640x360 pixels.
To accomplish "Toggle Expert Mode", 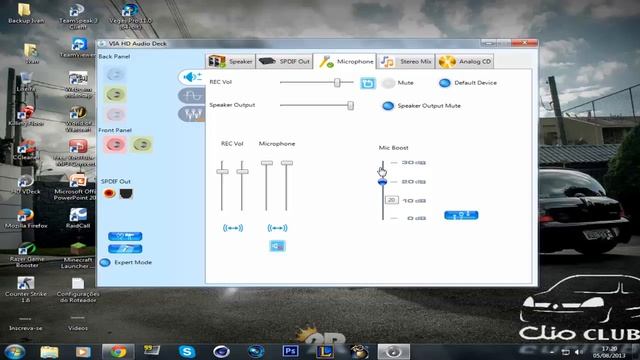I will 105,262.
